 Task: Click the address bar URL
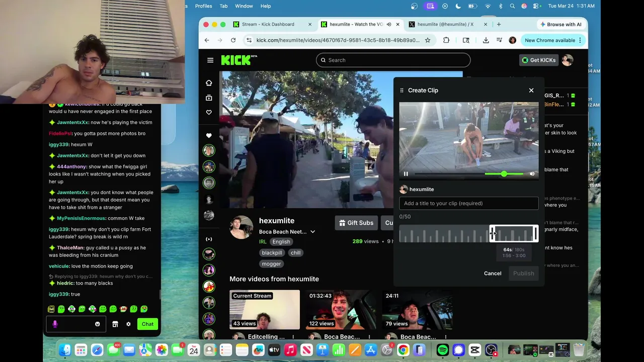click(x=338, y=40)
